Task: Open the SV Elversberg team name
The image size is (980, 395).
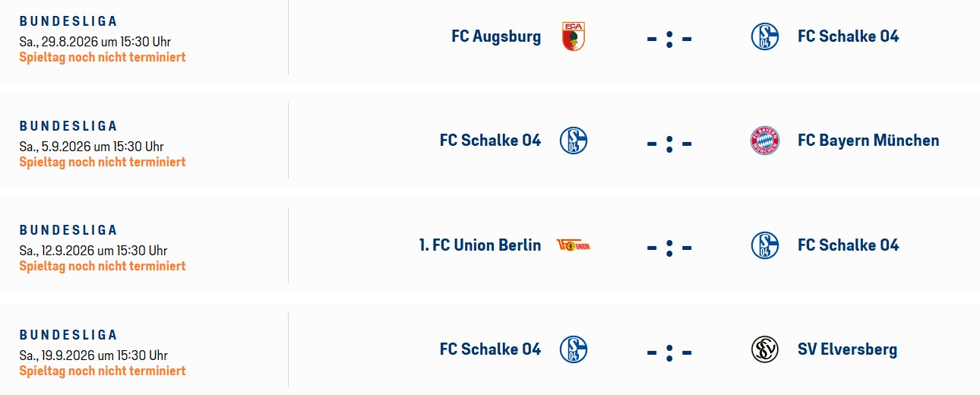Action: point(847,349)
